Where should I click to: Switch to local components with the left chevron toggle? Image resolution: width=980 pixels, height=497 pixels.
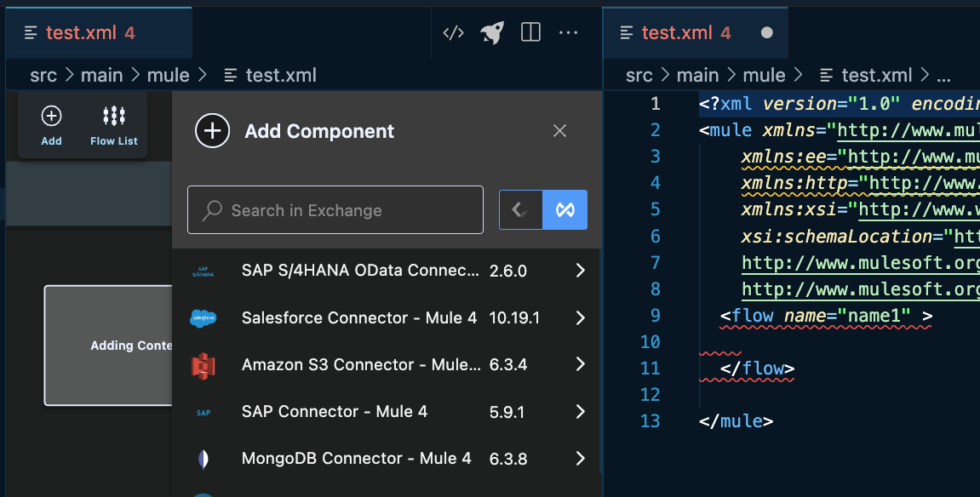[520, 209]
